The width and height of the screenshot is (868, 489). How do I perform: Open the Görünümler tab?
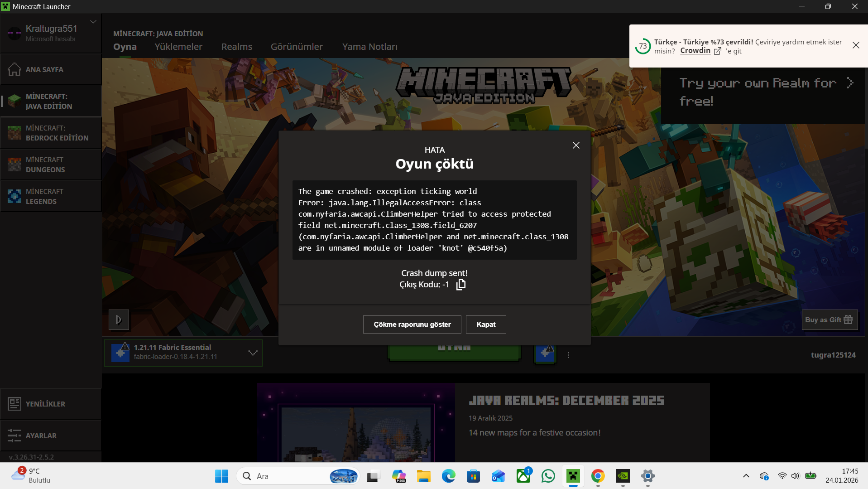click(x=297, y=47)
